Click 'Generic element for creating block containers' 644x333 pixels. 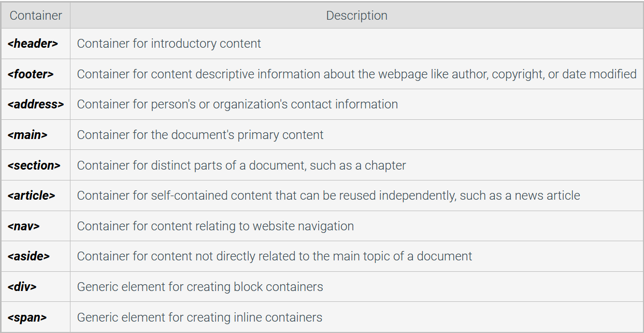click(200, 287)
